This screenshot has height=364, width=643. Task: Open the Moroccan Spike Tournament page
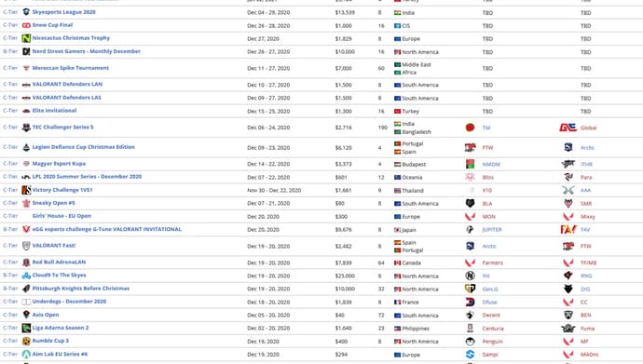point(71,68)
